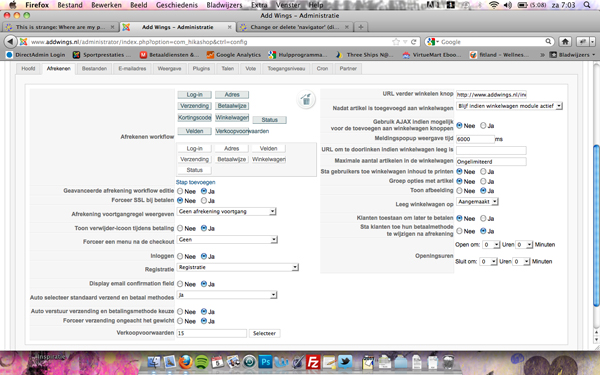The width and height of the screenshot is (600, 375).
Task: Open the Nadat artikel is toegevoegd dropdown
Action: coord(509,106)
